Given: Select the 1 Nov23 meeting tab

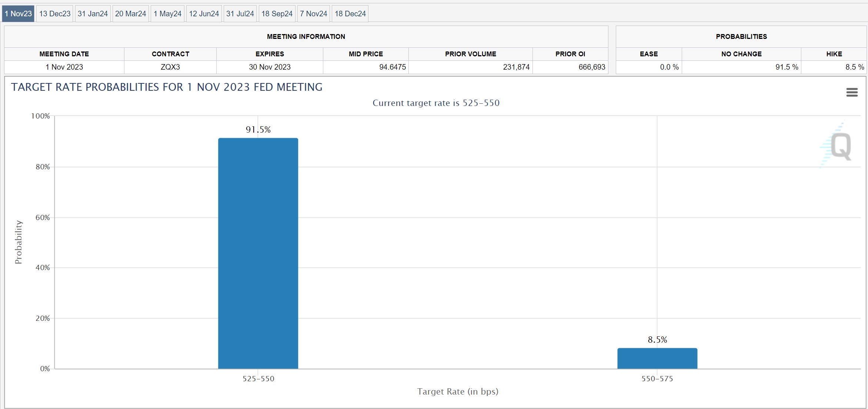Looking at the screenshot, I should [18, 14].
